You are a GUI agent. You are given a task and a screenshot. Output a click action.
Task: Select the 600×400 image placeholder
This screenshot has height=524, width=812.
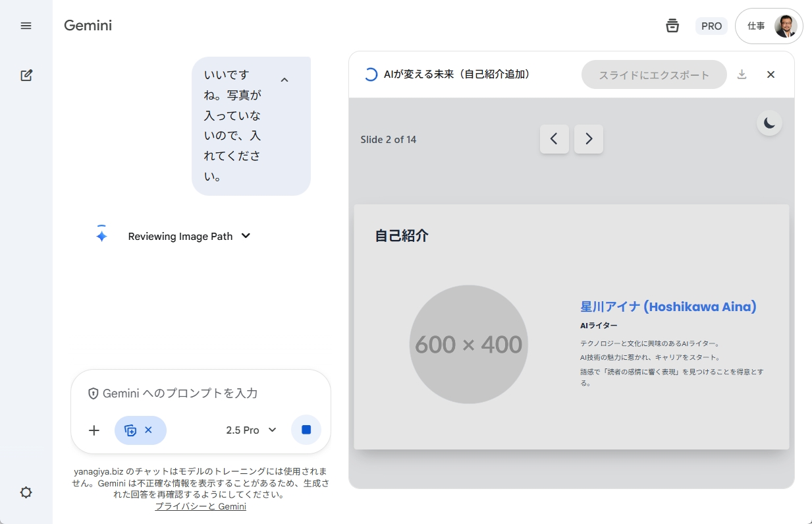468,343
